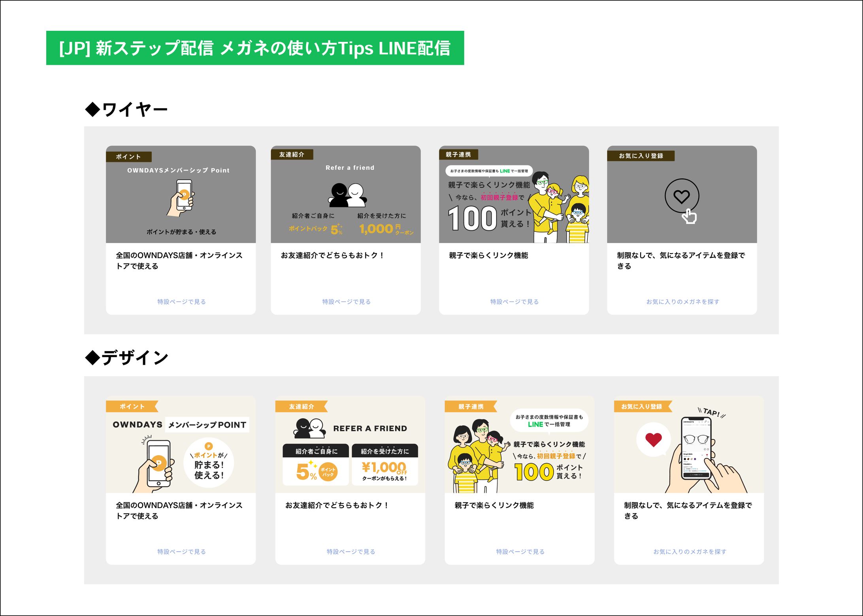Open 特設ページで見る in design ポイント card

click(181, 552)
